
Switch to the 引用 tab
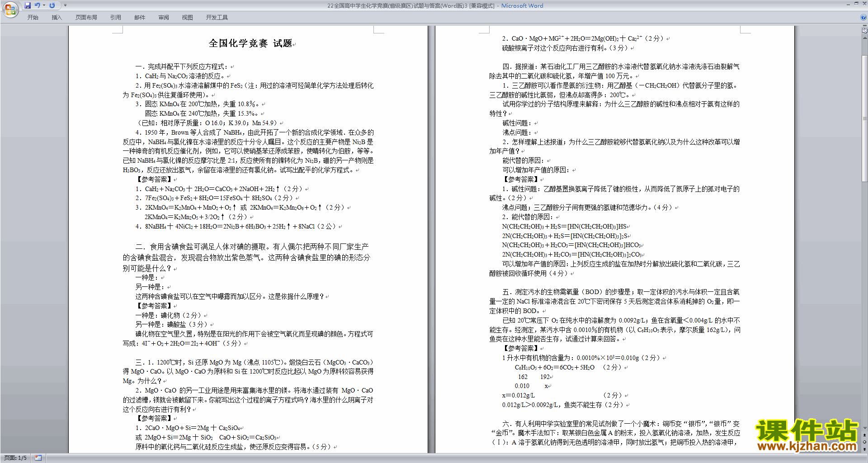click(116, 18)
